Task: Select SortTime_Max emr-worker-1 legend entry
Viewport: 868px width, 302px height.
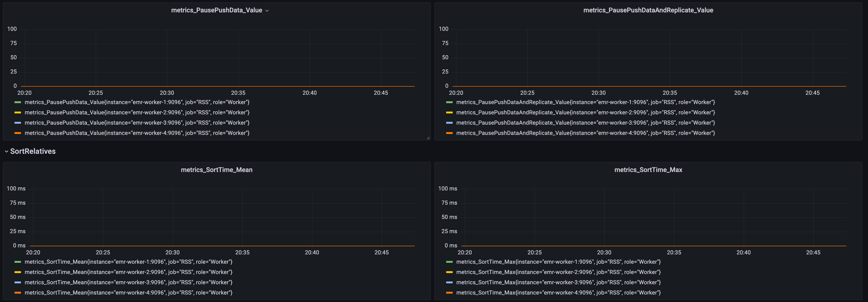Action: click(x=558, y=262)
